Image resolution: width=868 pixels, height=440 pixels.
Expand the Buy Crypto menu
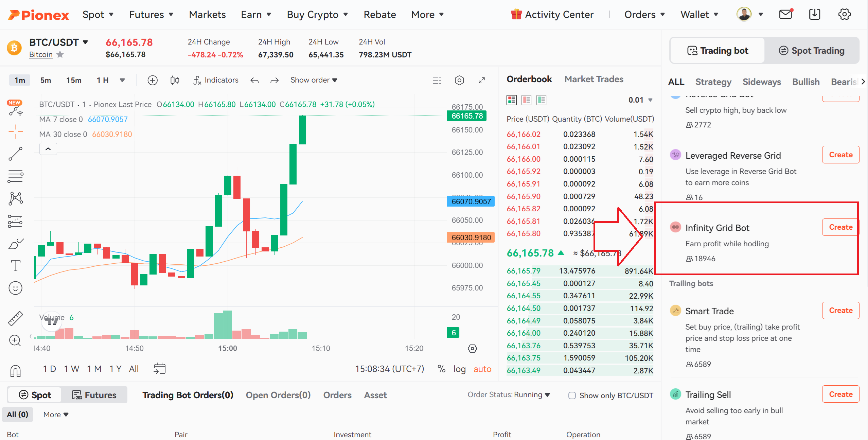[317, 15]
